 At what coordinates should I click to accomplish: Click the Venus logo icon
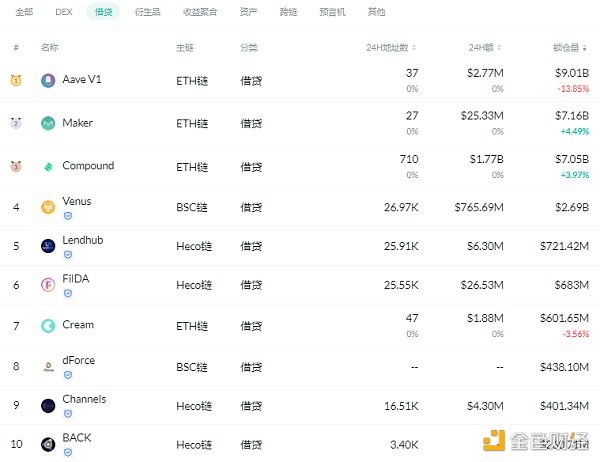click(48, 207)
